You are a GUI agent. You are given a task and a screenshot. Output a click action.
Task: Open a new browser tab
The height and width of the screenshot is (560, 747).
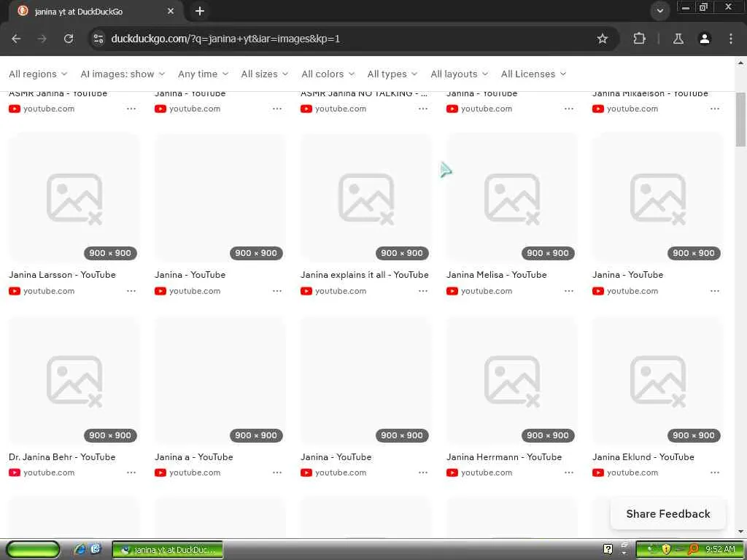pos(200,11)
